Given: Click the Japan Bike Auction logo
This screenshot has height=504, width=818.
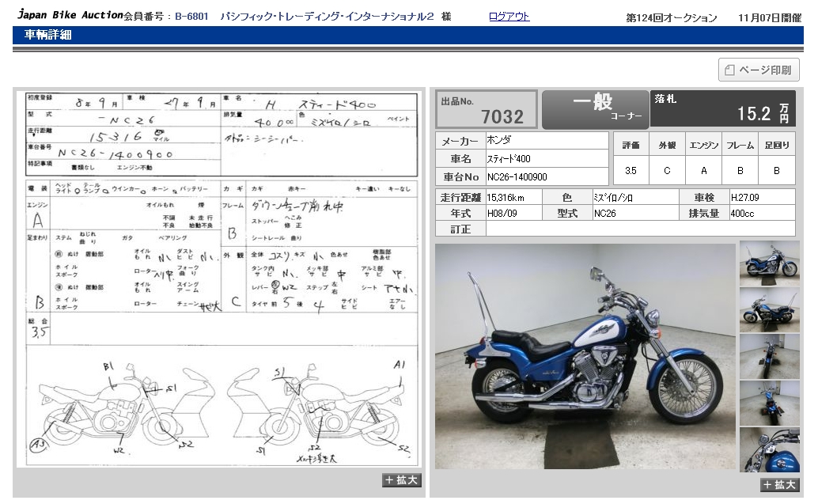Looking at the screenshot, I should click(70, 16).
